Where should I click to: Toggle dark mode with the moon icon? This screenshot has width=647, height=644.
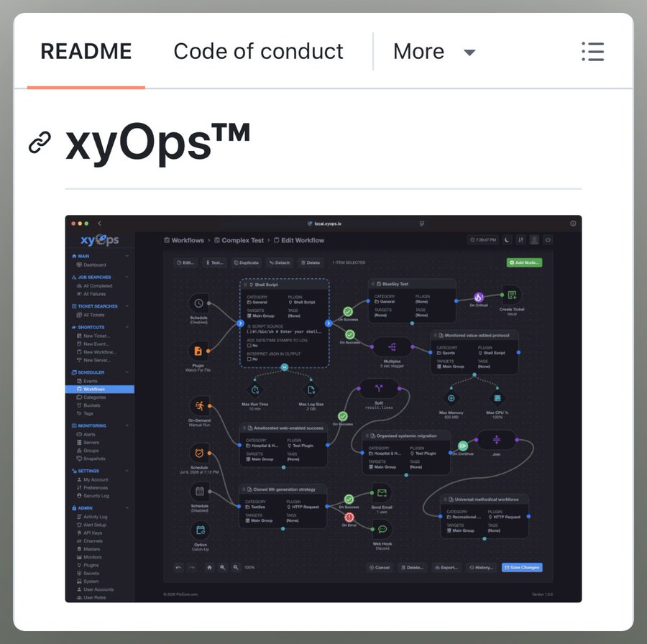507,240
